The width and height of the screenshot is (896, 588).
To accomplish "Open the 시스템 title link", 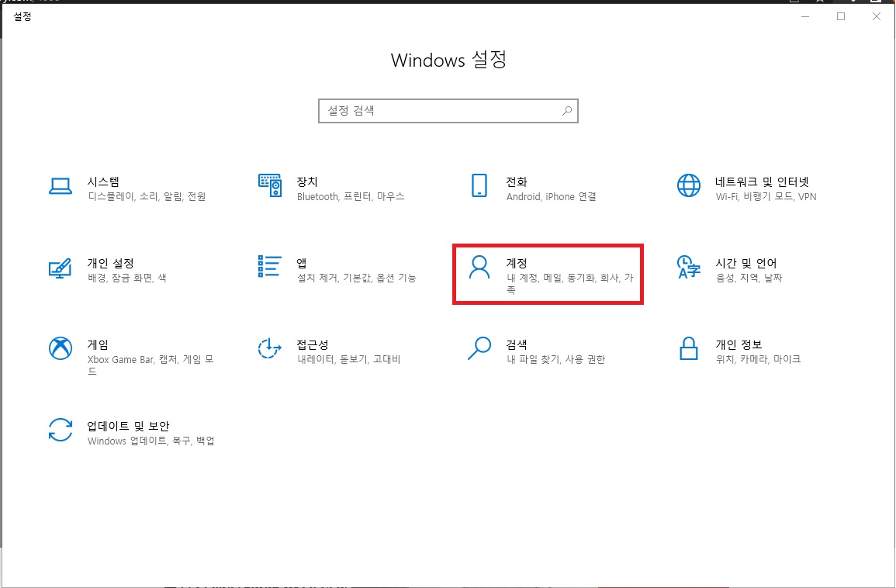I will tap(103, 182).
